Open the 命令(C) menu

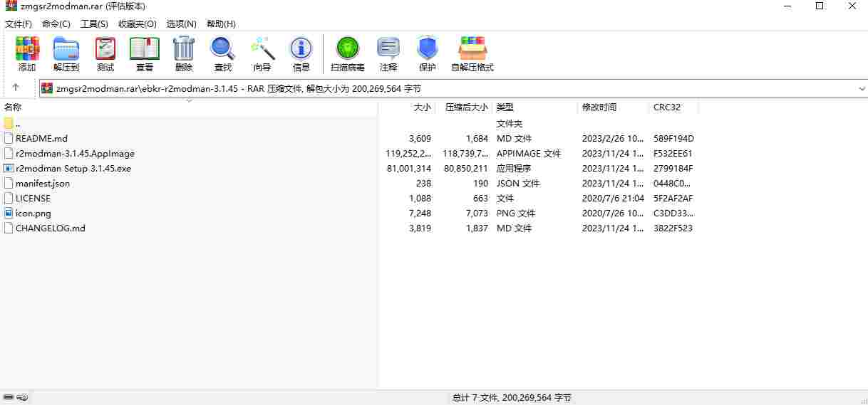pyautogui.click(x=56, y=24)
